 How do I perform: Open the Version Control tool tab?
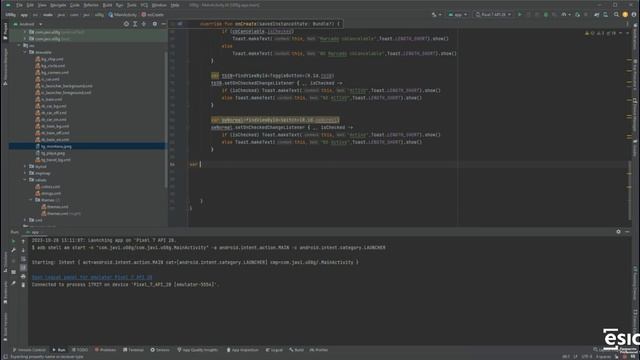point(29,350)
